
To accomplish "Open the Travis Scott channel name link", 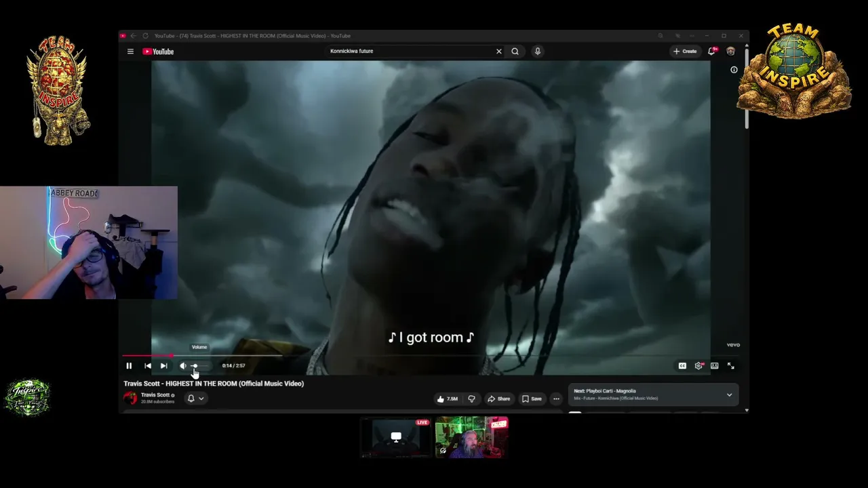I will pyautogui.click(x=155, y=395).
